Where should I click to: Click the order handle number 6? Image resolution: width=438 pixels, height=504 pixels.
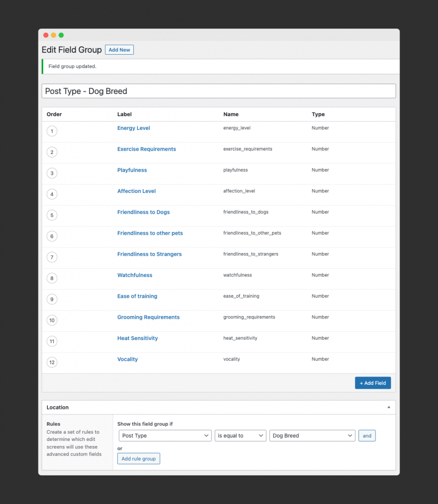[x=52, y=236]
